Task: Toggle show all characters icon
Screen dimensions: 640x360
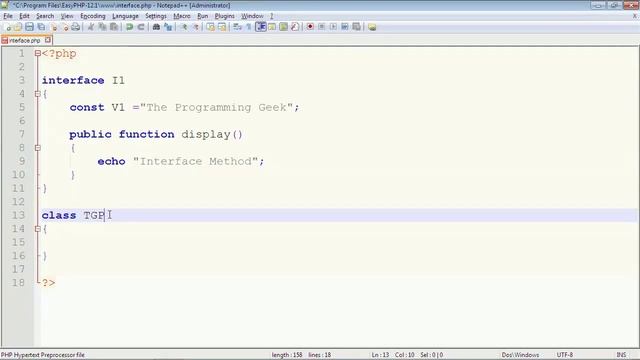Action: [x=248, y=27]
